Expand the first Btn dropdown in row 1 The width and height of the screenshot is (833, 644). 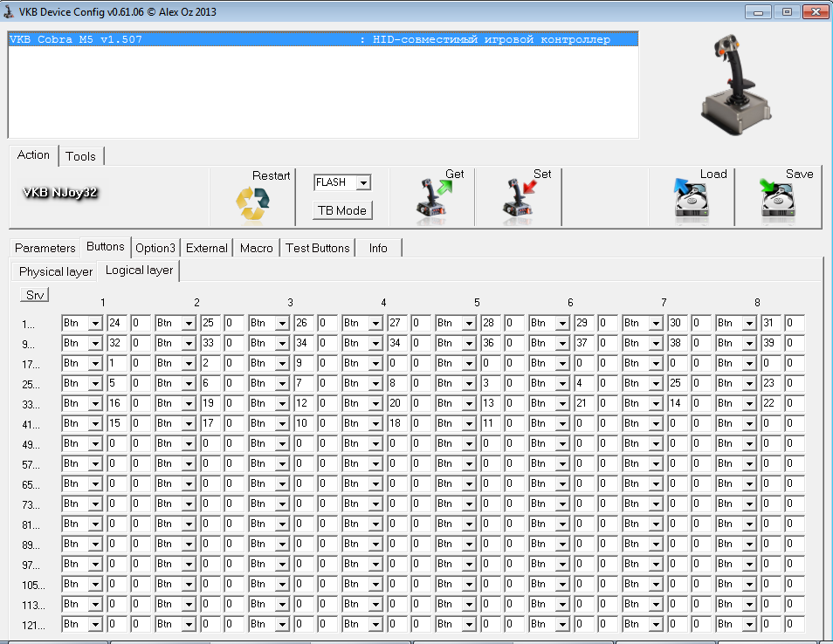tap(95, 325)
